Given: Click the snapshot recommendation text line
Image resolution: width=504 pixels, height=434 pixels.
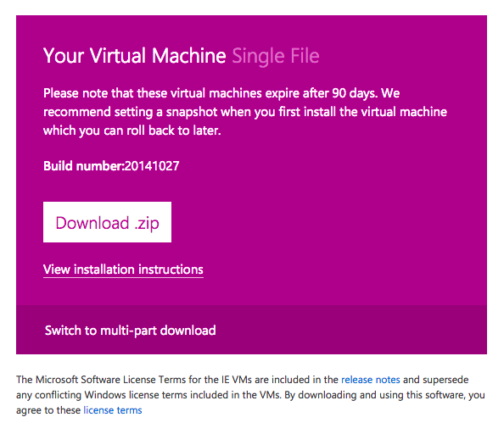Looking at the screenshot, I should pyautogui.click(x=245, y=112).
